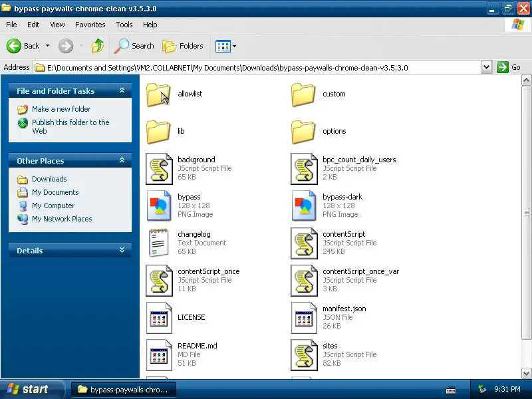Open the Help menu
This screenshot has width=532, height=399.
click(150, 25)
